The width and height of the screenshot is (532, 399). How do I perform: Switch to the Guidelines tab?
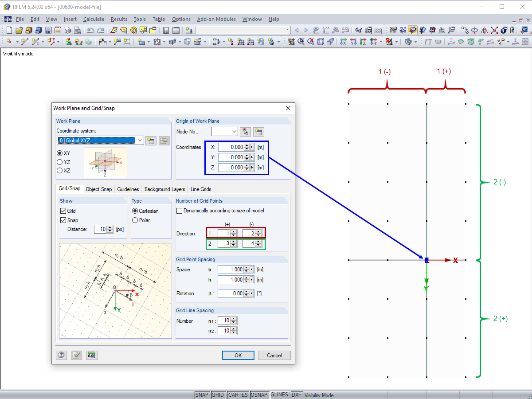tap(128, 189)
